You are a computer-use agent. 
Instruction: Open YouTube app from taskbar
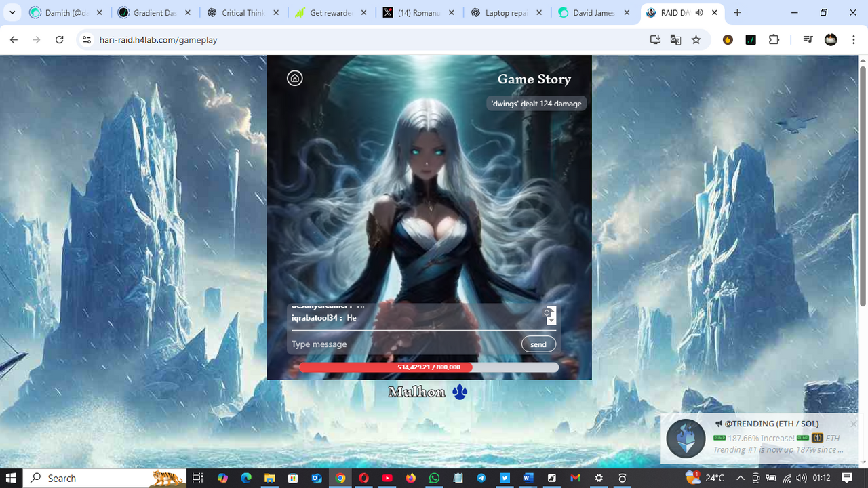pos(387,478)
